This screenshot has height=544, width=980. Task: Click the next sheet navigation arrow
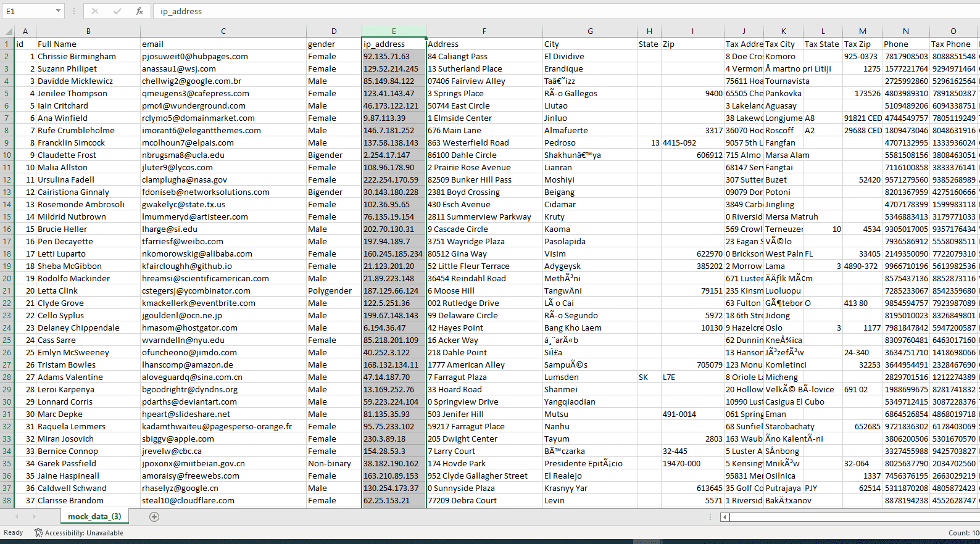pyautogui.click(x=34, y=517)
